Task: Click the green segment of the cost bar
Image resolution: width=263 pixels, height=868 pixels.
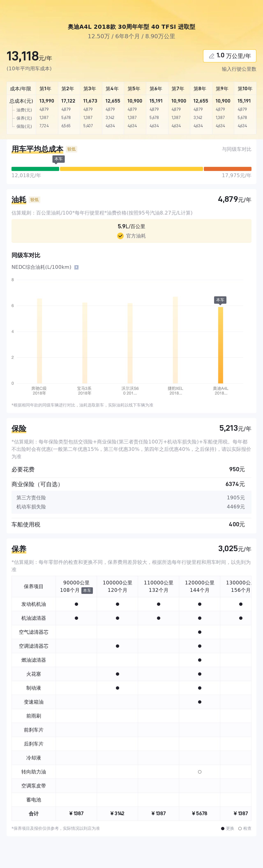Action: coord(35,169)
